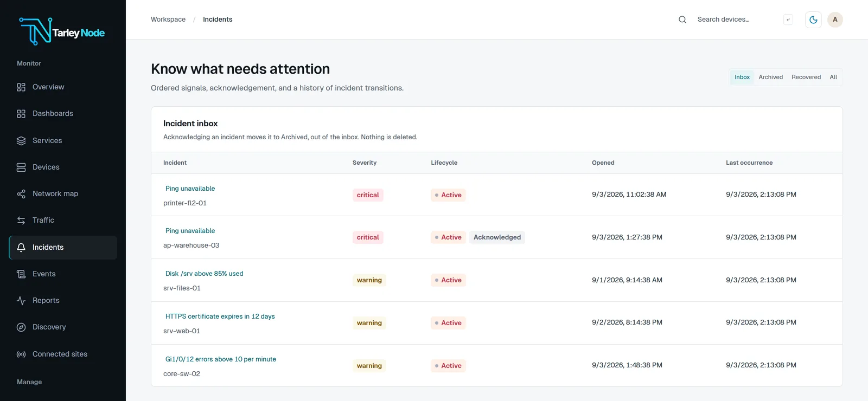Click opened time 9/1/2026, 9:14:38 AM
Screen dimensions: 868x401
[627, 280]
